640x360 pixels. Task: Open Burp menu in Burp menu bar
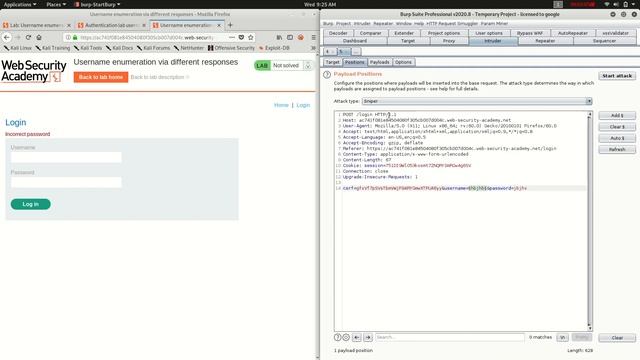point(328,24)
